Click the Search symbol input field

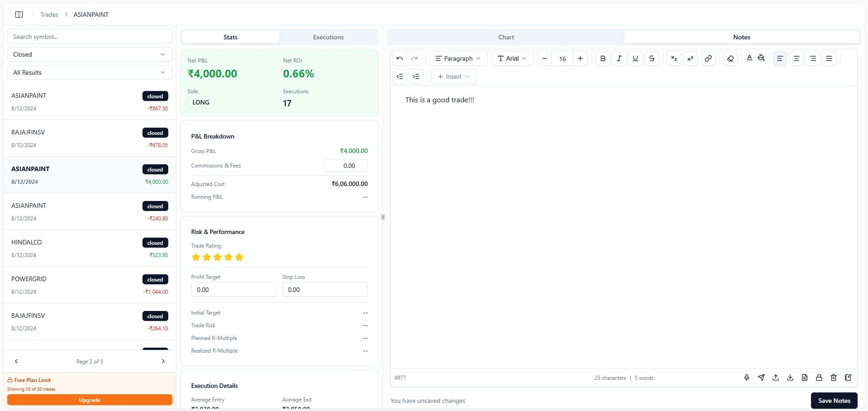click(x=89, y=36)
